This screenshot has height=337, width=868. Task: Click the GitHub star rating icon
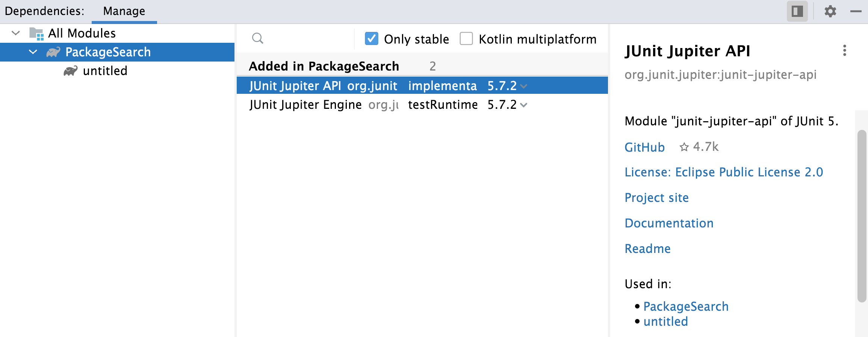(x=684, y=147)
